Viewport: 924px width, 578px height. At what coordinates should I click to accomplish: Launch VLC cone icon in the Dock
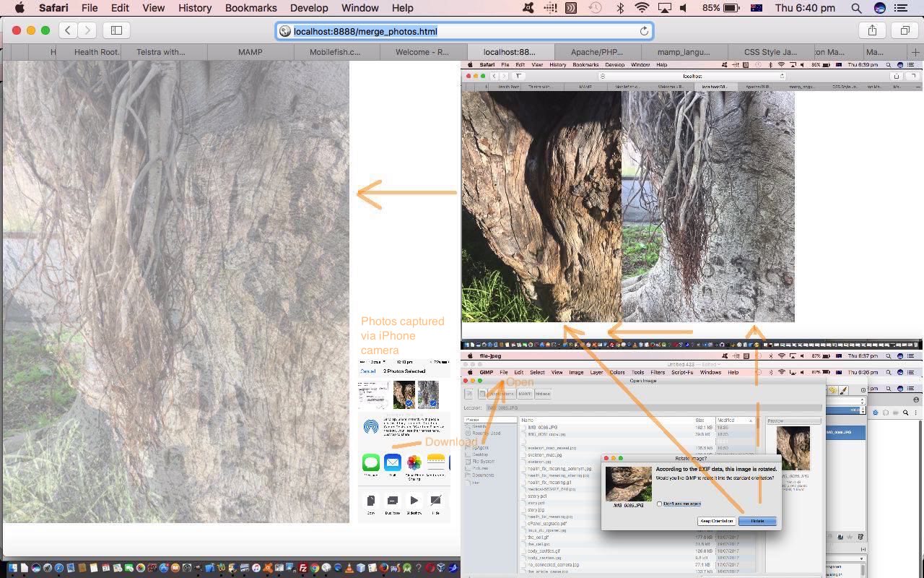(x=349, y=568)
